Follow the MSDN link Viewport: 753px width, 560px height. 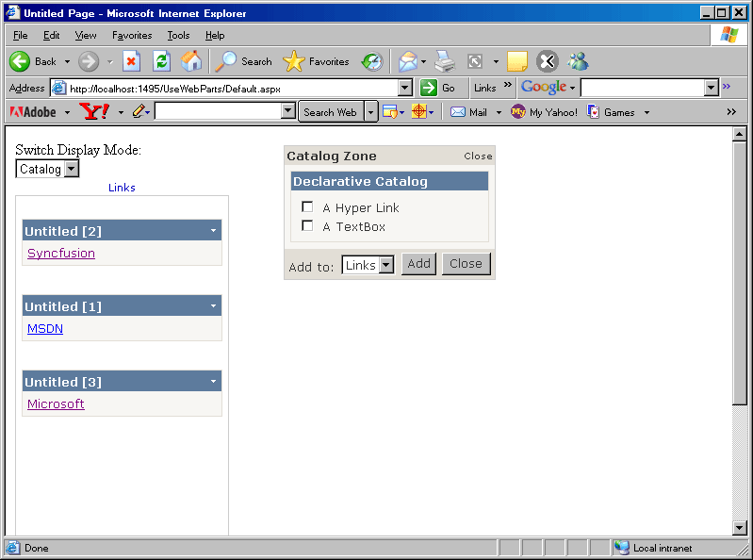[x=45, y=329]
